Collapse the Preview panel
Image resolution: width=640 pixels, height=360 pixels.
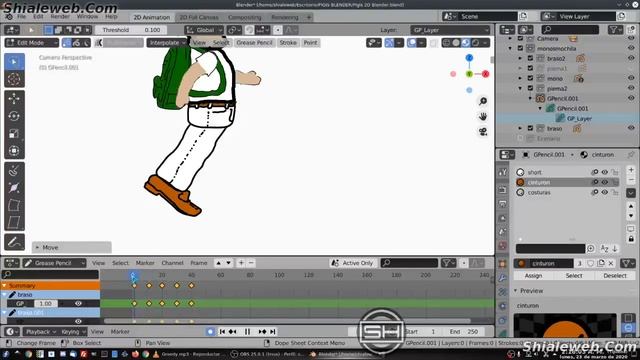[516, 291]
